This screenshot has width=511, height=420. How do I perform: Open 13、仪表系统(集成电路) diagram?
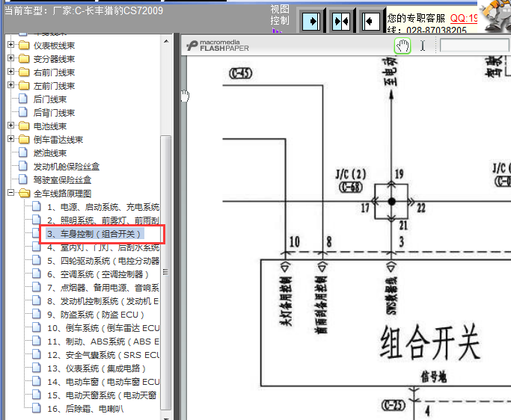coord(97,368)
